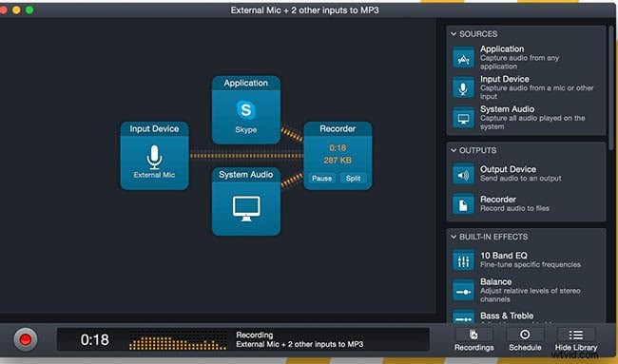Click the Output Device speaker icon
This screenshot has height=364, width=618.
point(463,174)
